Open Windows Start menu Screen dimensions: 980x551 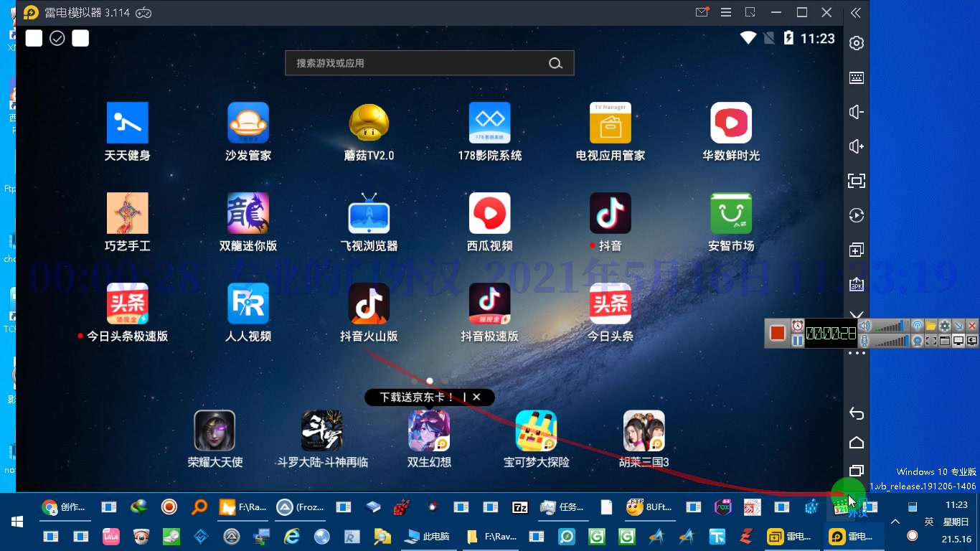(17, 522)
